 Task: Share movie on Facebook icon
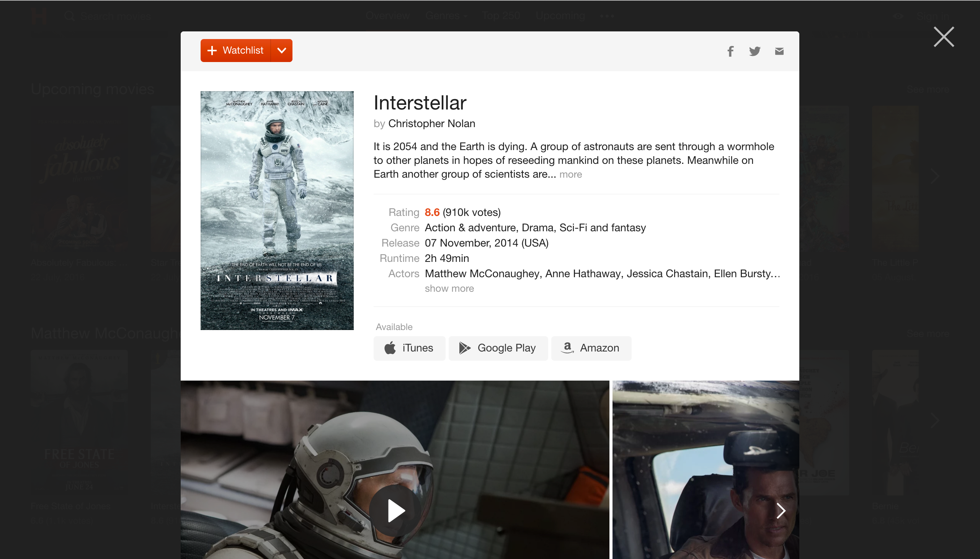tap(730, 51)
